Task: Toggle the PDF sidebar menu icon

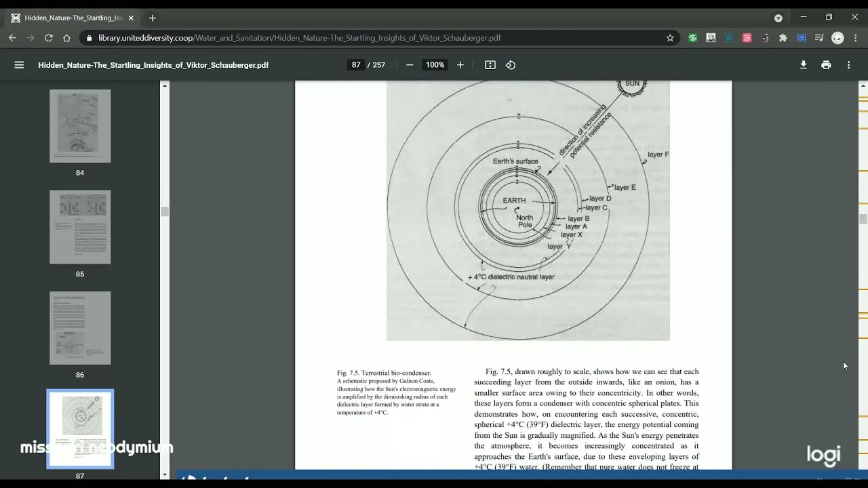Action: pos(19,65)
